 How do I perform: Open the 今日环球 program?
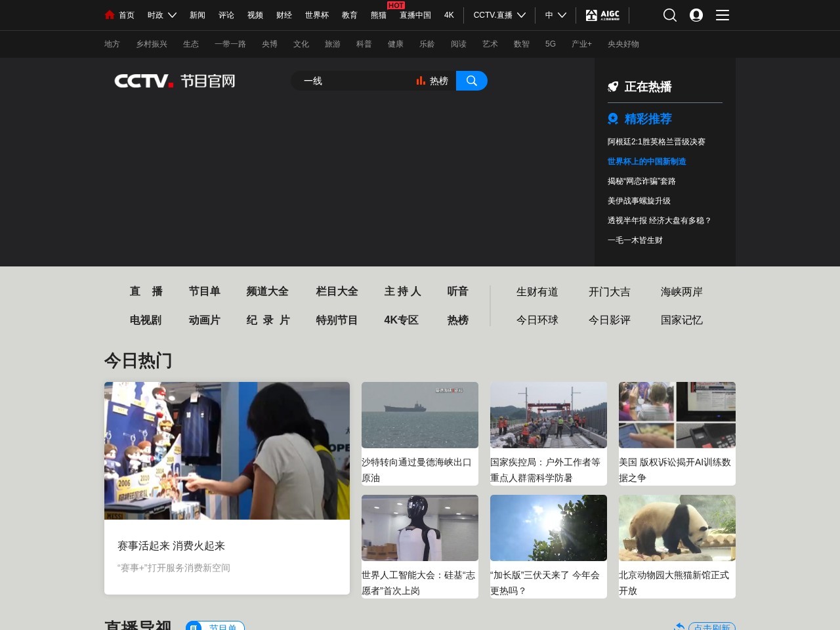coord(537,320)
